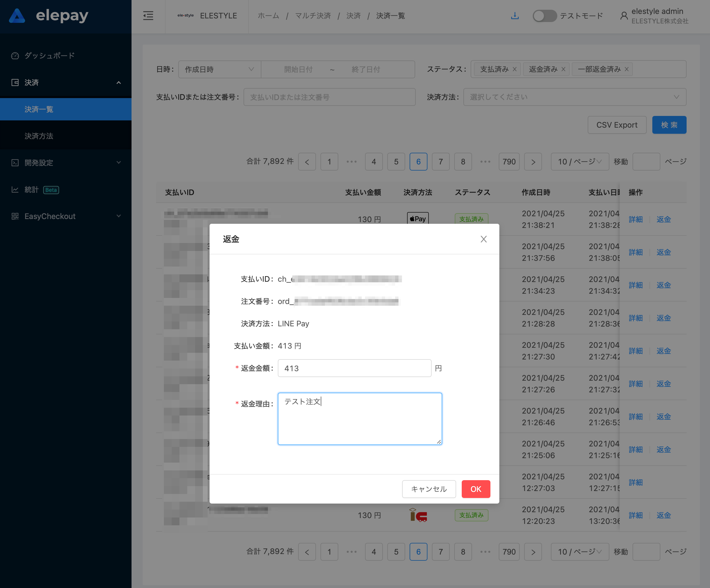Open the 決済方法 select dropdown

(574, 97)
